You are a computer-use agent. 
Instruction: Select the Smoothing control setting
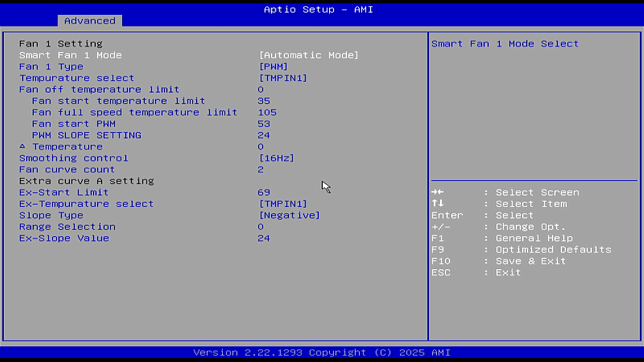point(73,158)
